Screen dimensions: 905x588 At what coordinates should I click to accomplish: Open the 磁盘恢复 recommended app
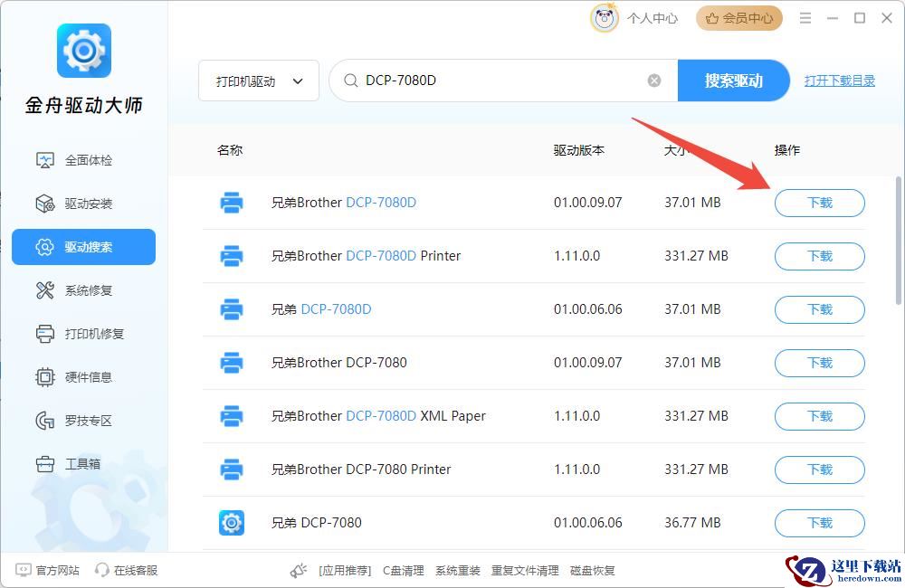(x=592, y=571)
